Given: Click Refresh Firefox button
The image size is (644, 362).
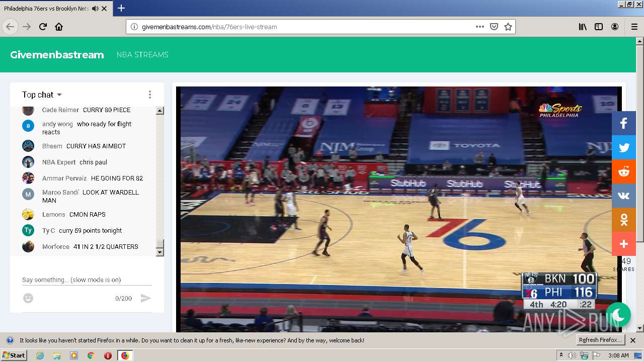Looking at the screenshot, I should pyautogui.click(x=600, y=340).
